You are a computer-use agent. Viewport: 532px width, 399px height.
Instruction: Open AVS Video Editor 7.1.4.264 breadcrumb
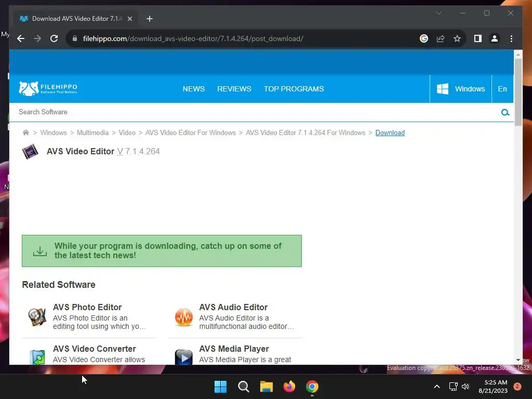(x=305, y=132)
